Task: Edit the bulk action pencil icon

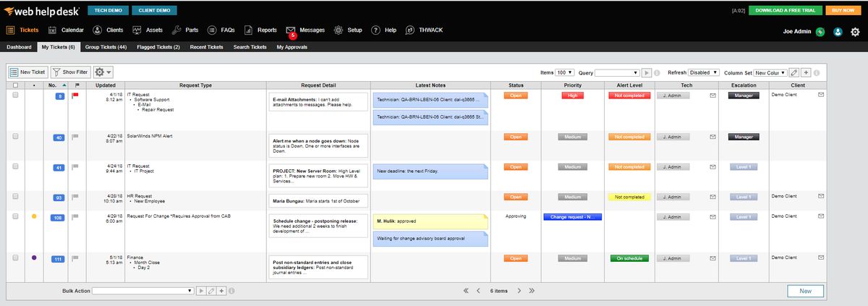Action: click(212, 291)
